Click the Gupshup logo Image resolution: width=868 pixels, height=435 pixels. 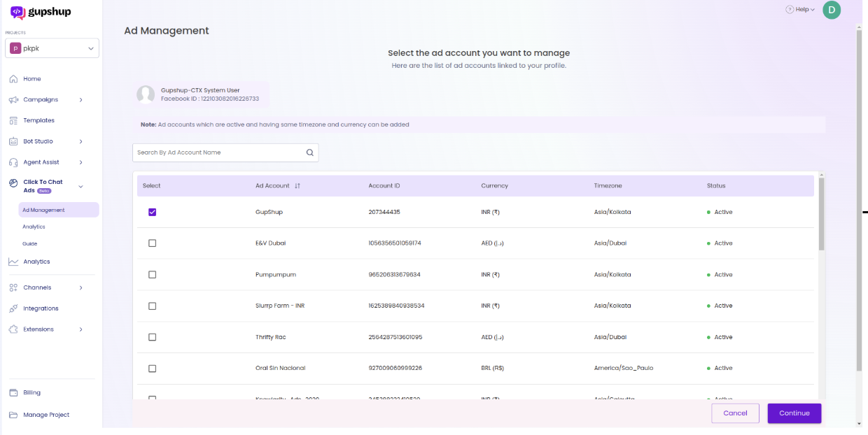tap(41, 13)
